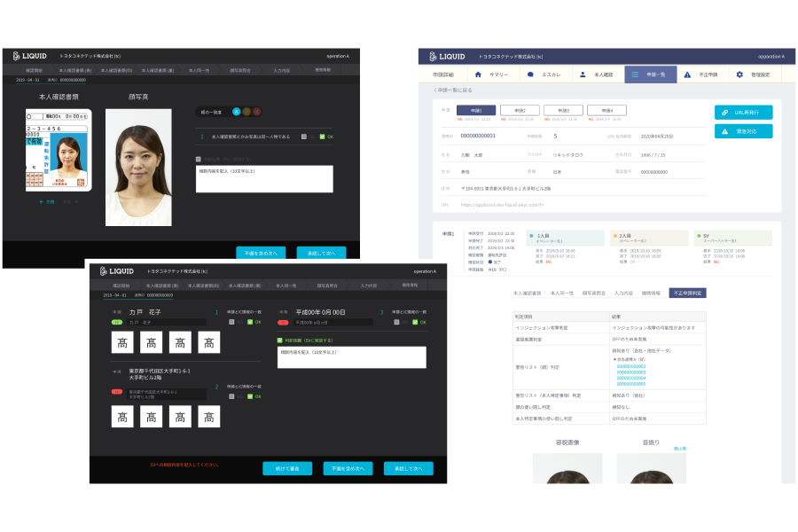Switch to 本人同一性 sub-tab in detail window
798x532 pixels.
tap(562, 293)
